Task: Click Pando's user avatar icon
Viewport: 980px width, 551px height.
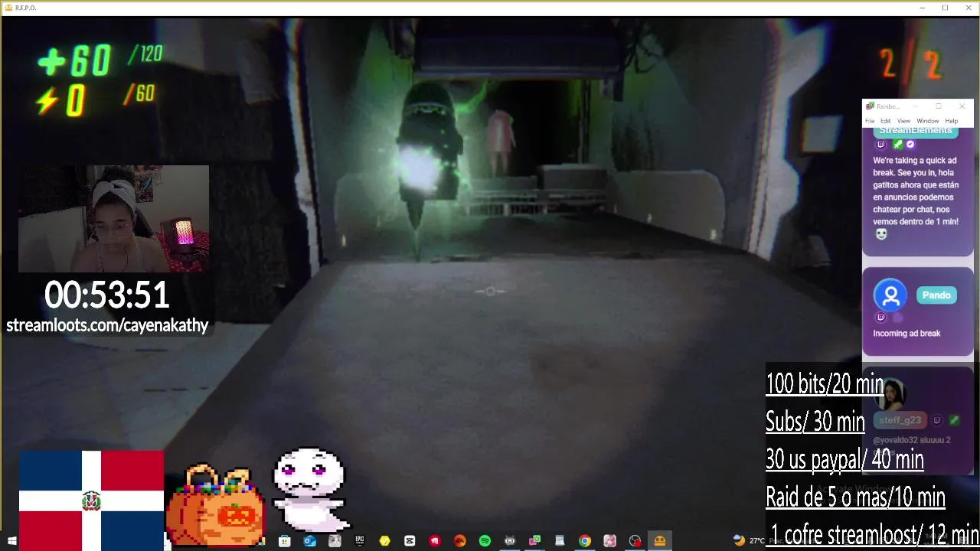Action: click(x=890, y=295)
